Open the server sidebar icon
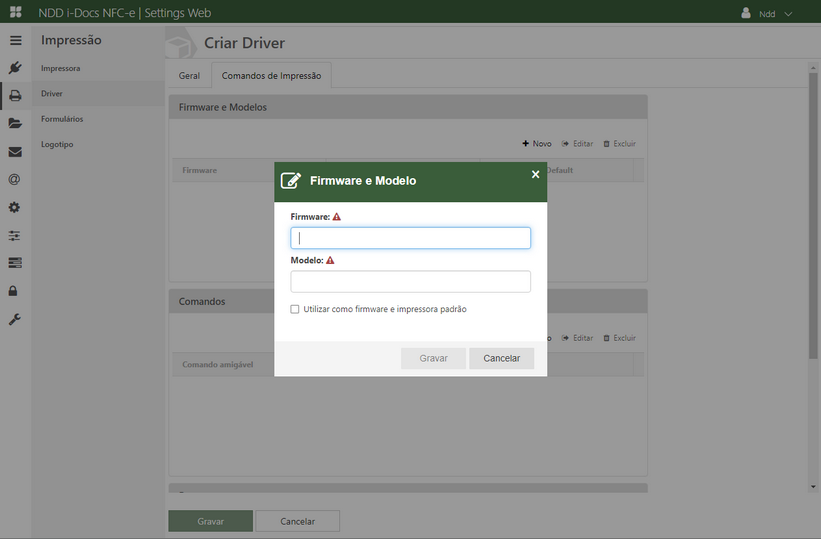This screenshot has width=821, height=539. click(x=15, y=263)
